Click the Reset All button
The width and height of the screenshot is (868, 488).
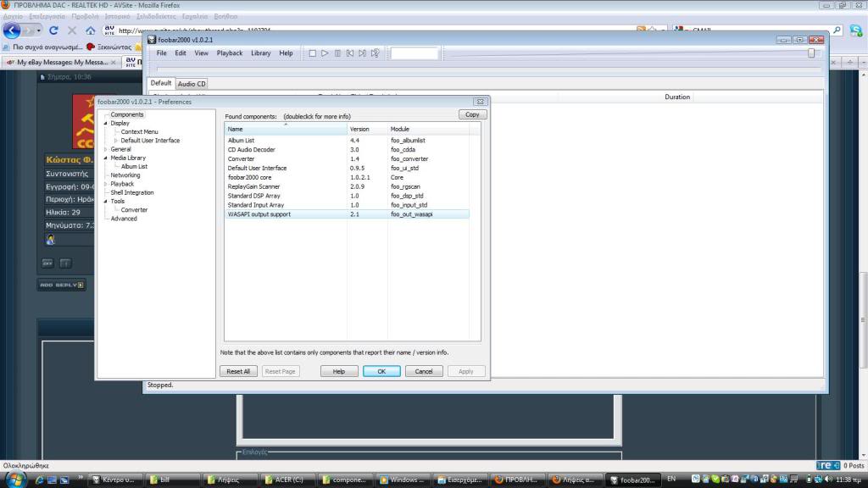[238, 371]
